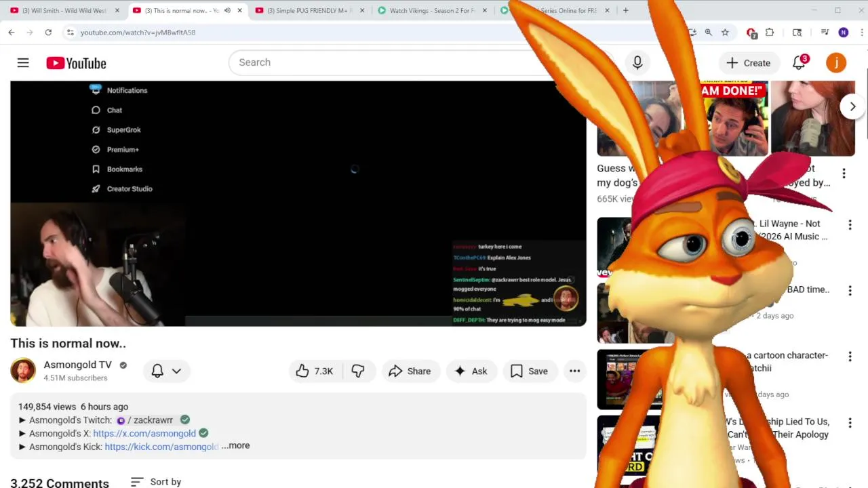Open the notifications bell in the header

click(x=800, y=63)
